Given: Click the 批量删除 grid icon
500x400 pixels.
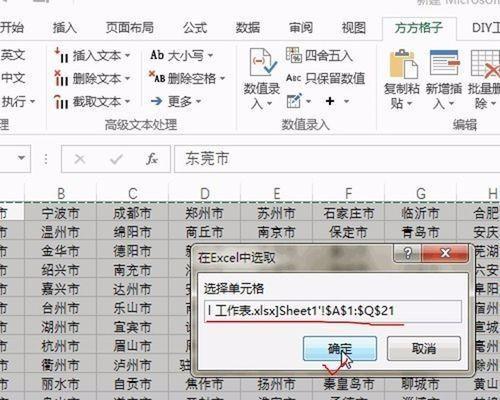Looking at the screenshot, I should pyautogui.click(x=485, y=64).
